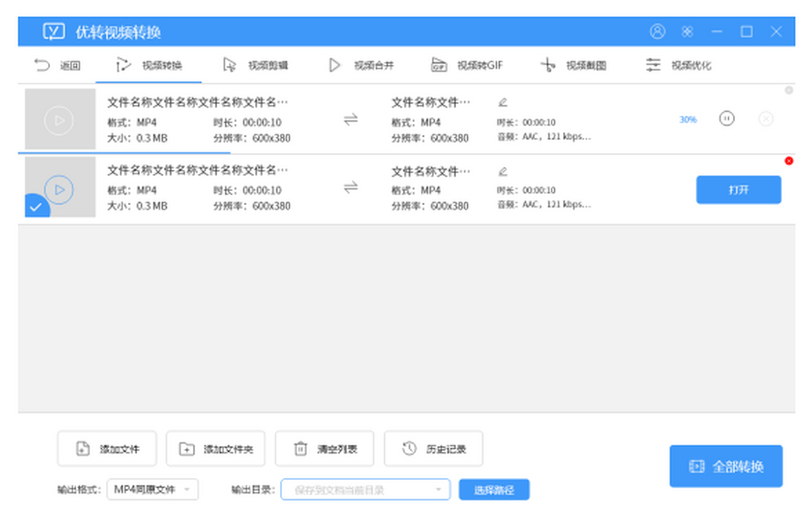812x528 pixels.
Task: Remove the second file using the red dot
Action: click(x=789, y=161)
